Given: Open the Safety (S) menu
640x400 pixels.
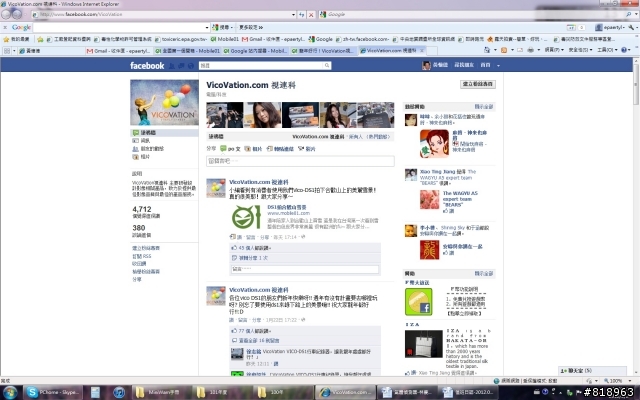Looking at the screenshot, I should pyautogui.click(x=580, y=50).
